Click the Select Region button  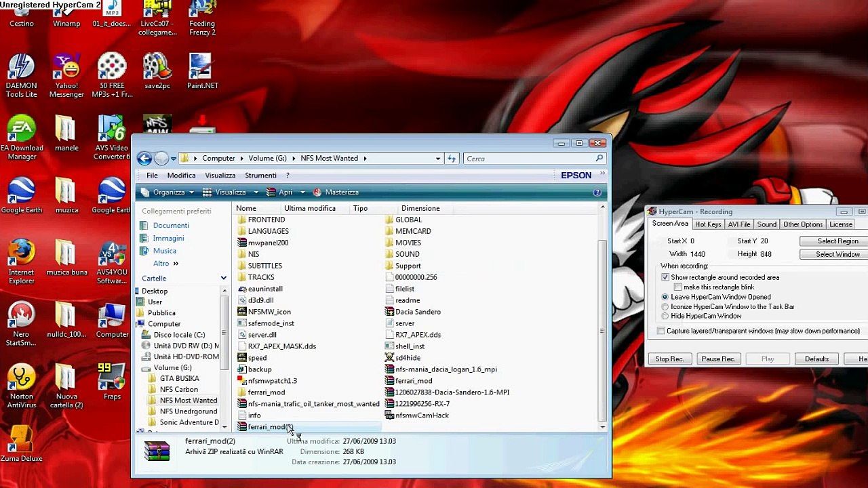point(834,241)
